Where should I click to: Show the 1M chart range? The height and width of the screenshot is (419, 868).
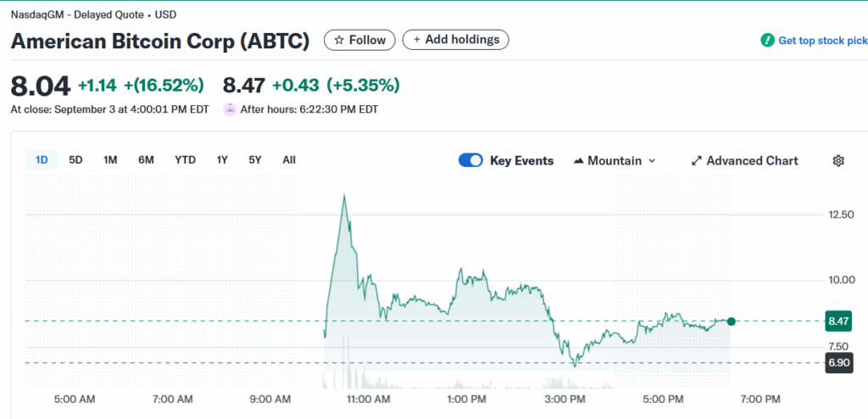110,159
